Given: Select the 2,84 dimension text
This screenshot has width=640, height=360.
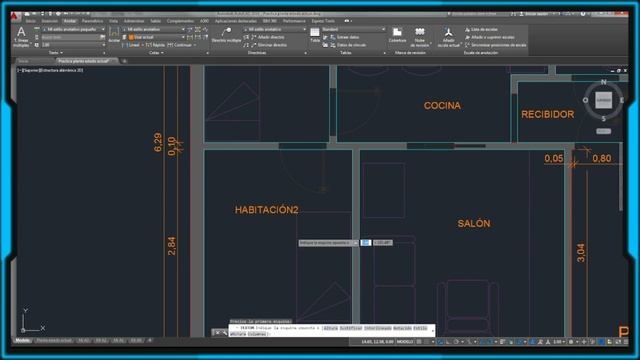Looking at the screenshot, I should point(171,246).
